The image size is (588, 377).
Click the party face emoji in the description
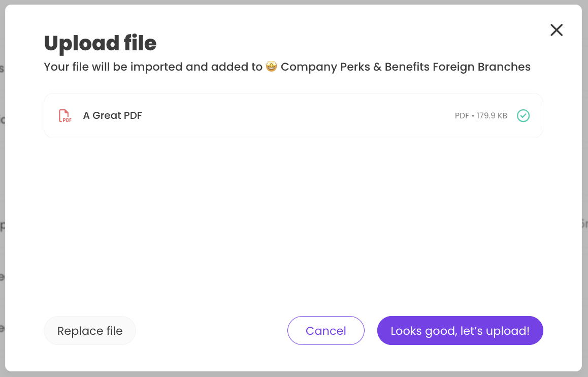tap(271, 66)
